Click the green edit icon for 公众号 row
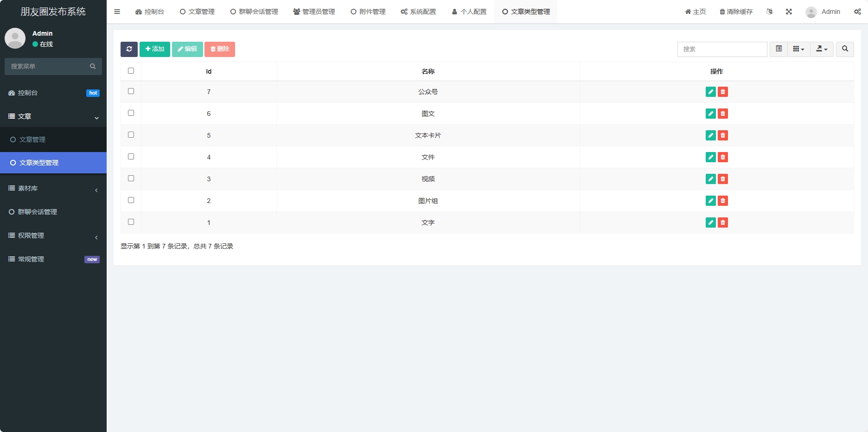 click(710, 92)
